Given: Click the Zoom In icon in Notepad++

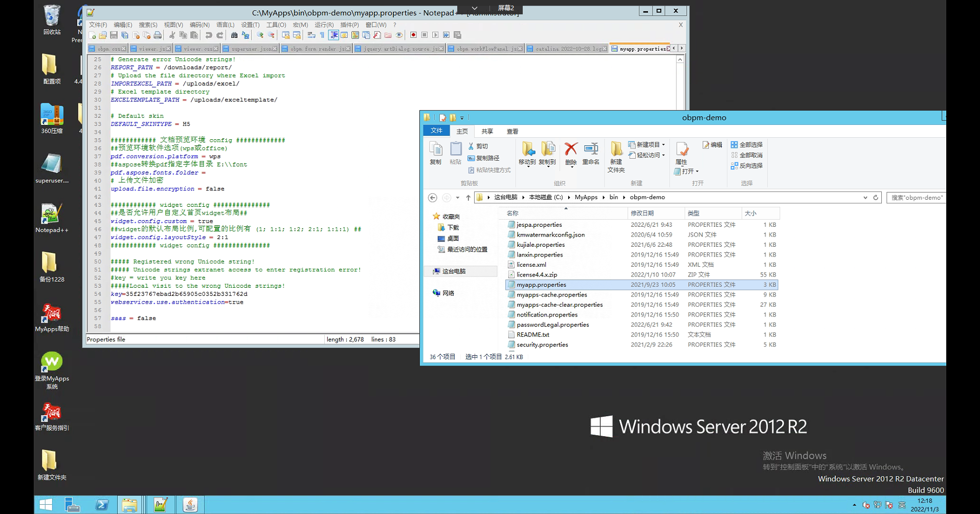Looking at the screenshot, I should click(260, 35).
